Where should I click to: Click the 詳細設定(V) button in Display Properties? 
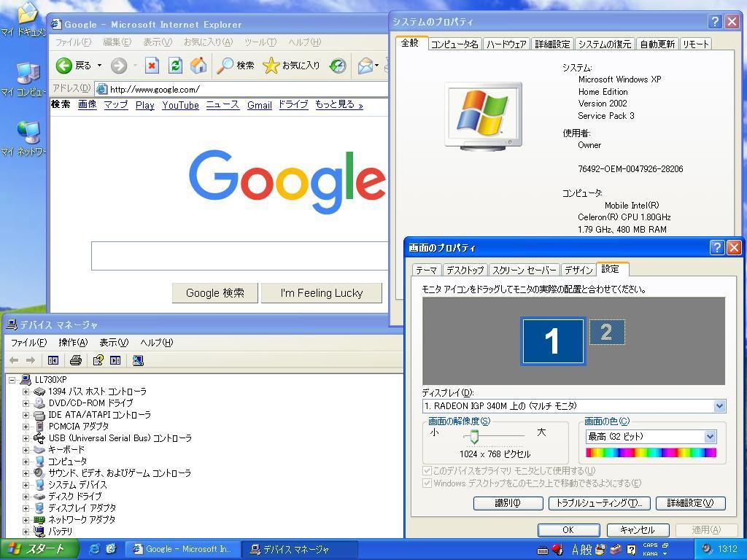click(x=690, y=503)
